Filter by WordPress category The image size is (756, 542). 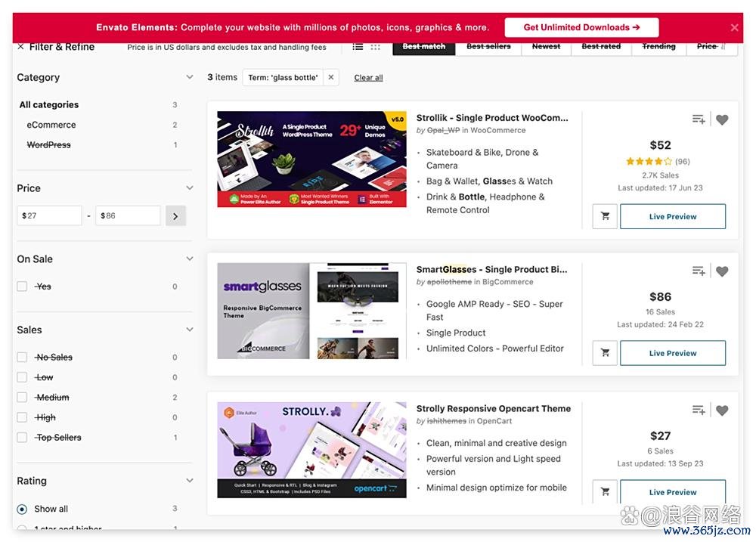pos(48,144)
